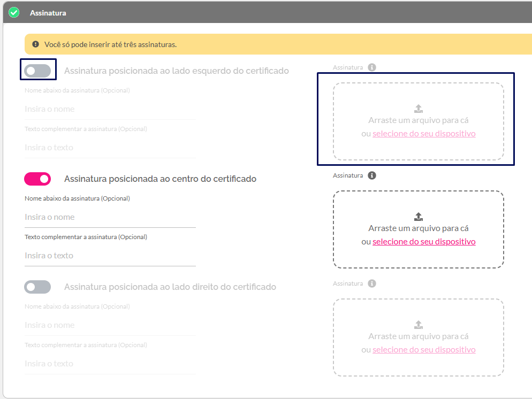Click the green check icon beside Assinatura
This screenshot has height=399, width=532.
[14, 13]
